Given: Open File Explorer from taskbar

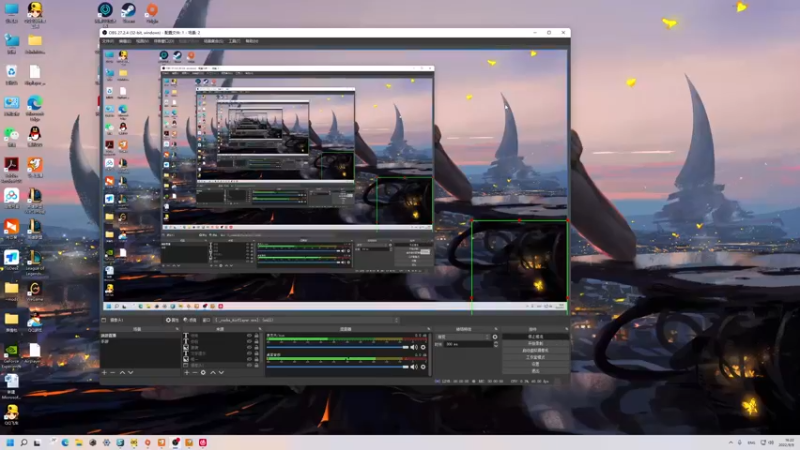Looking at the screenshot, I should 79,442.
